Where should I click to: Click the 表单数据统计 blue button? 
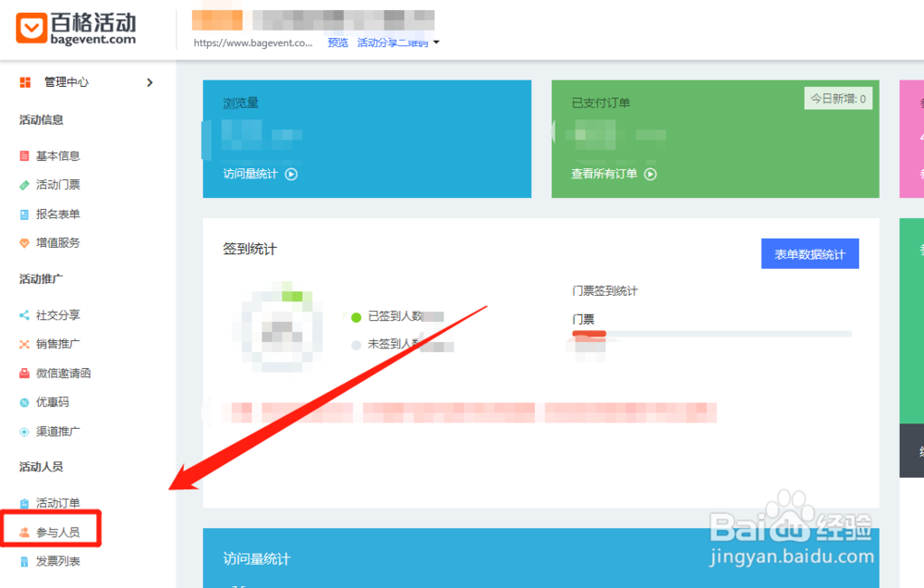(x=809, y=252)
